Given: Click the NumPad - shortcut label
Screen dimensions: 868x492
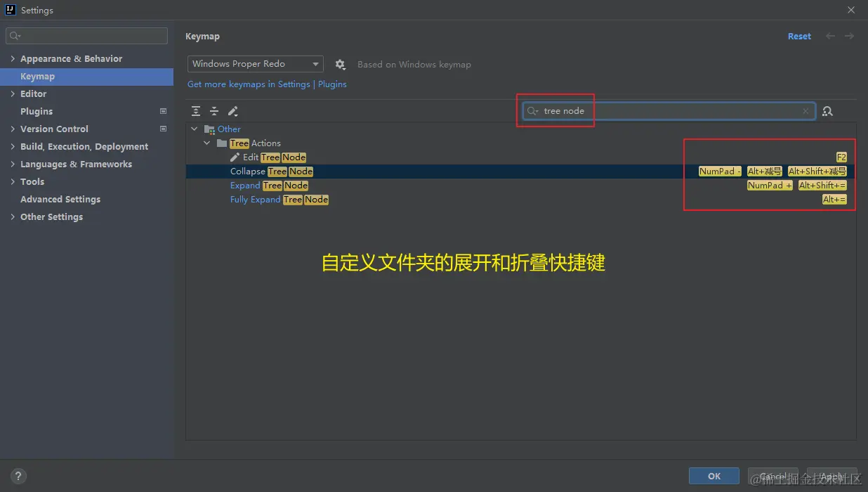Looking at the screenshot, I should 720,171.
